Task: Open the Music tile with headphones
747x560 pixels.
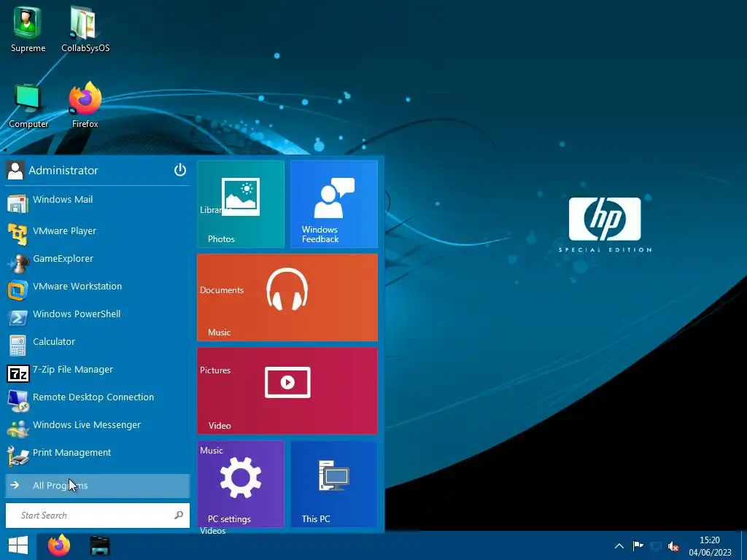Action: point(287,297)
